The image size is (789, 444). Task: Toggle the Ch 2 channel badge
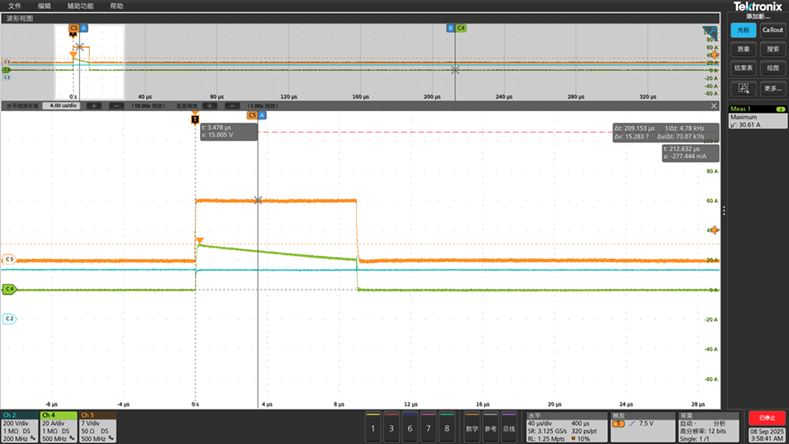tap(19, 427)
